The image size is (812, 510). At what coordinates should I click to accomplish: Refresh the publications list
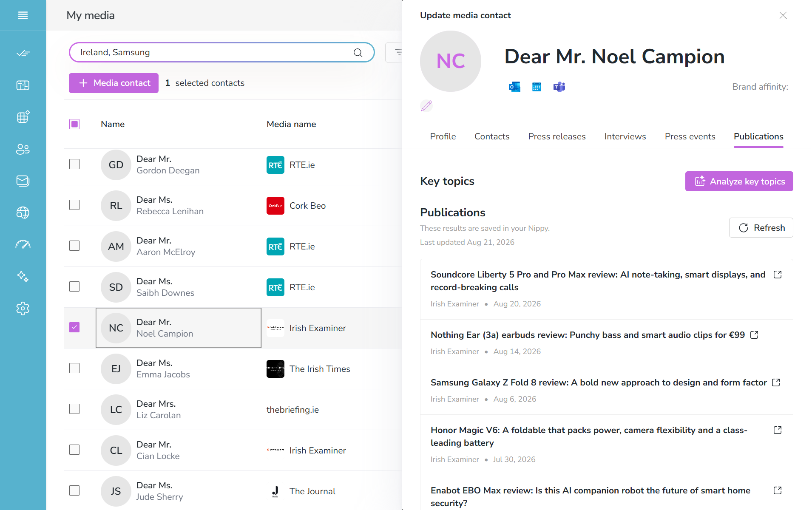[761, 228]
